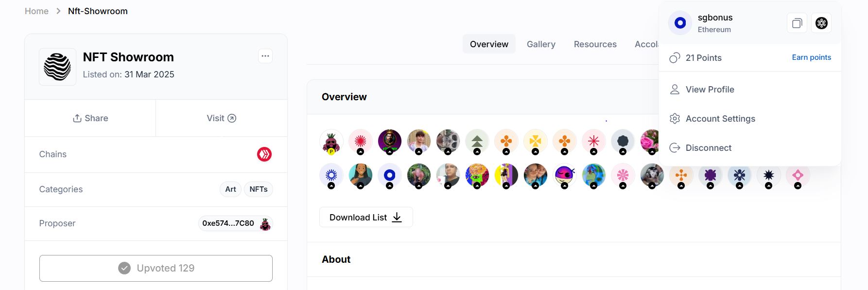Select the pink segmented flower avatar
Screen dimensions: 868x290
click(x=623, y=176)
